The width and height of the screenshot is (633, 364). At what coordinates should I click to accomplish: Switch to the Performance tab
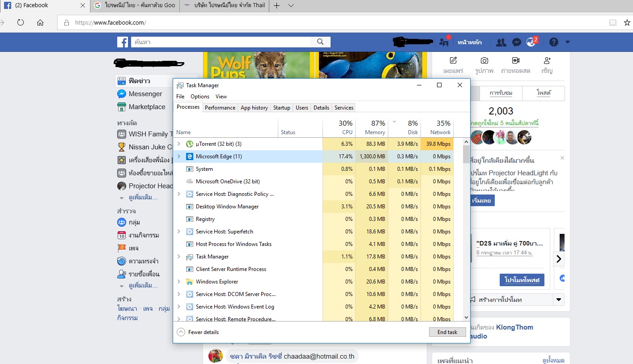click(220, 108)
